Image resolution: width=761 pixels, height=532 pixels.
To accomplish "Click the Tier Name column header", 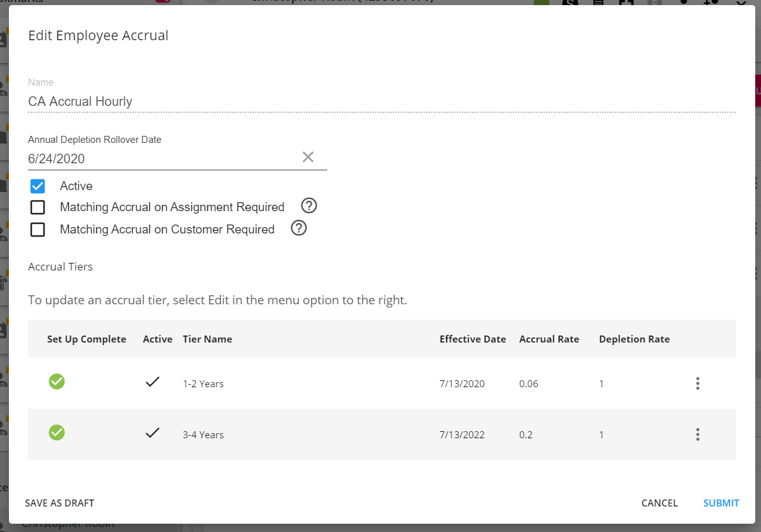I will tap(207, 339).
